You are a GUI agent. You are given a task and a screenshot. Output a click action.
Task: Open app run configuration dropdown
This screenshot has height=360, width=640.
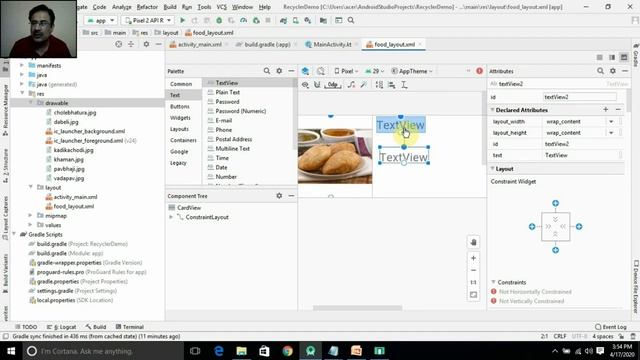pos(100,20)
